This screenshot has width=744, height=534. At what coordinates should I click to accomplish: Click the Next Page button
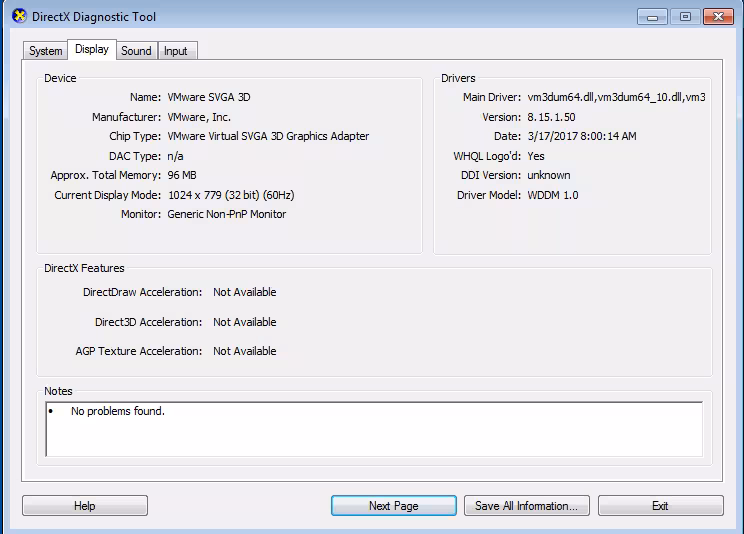pyautogui.click(x=394, y=506)
